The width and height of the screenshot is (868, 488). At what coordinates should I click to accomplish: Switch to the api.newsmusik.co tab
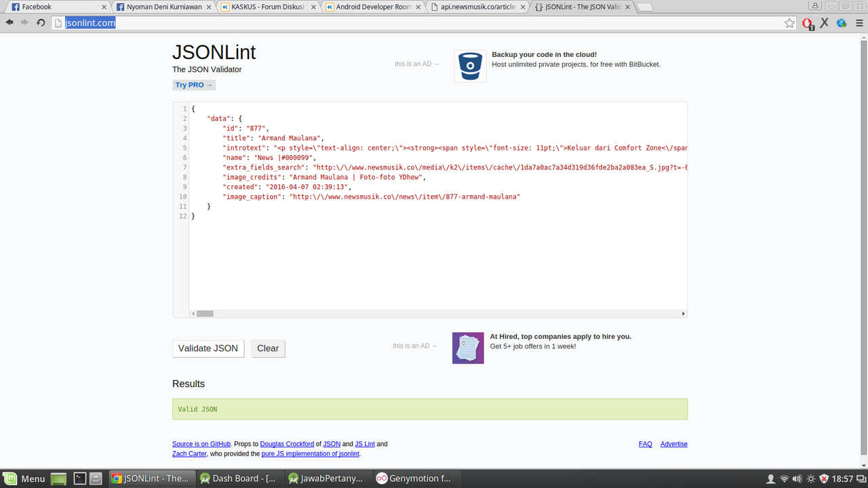coord(475,7)
